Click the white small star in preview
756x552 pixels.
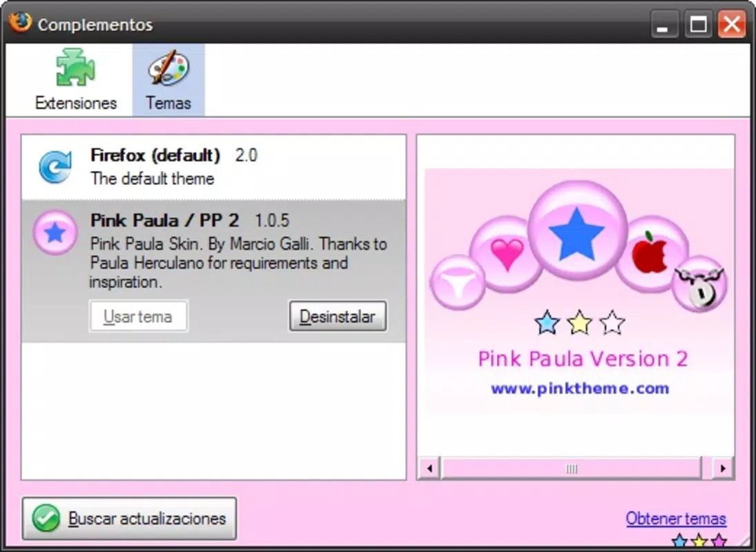pyautogui.click(x=612, y=323)
